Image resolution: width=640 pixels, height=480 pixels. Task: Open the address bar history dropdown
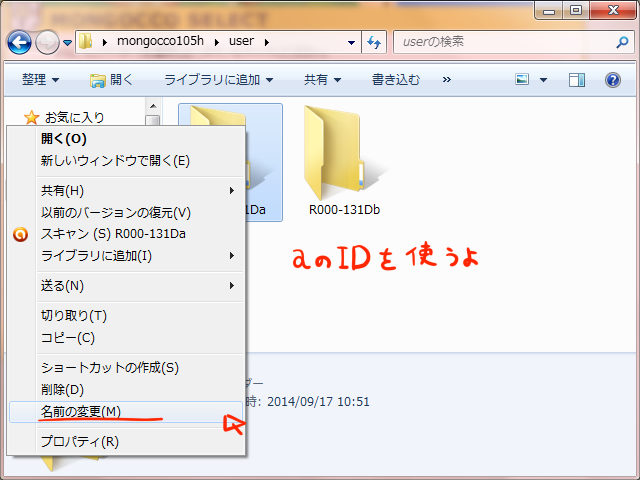351,43
